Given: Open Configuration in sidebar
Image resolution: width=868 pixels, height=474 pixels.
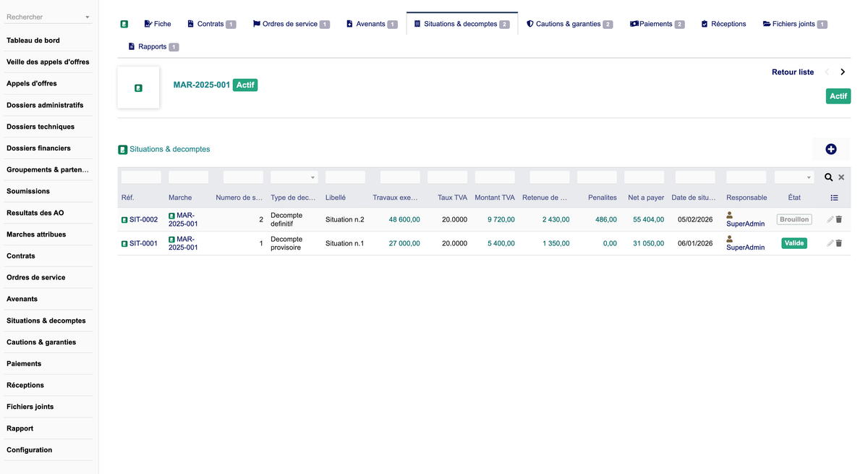Looking at the screenshot, I should click(30, 449).
